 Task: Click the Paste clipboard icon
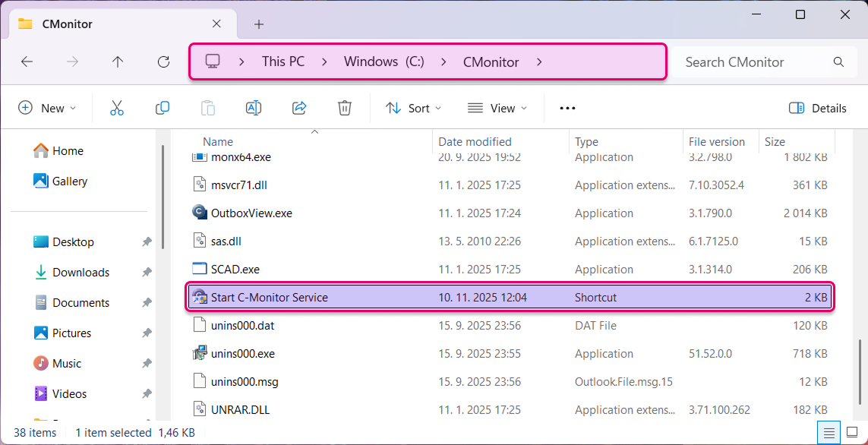[208, 108]
